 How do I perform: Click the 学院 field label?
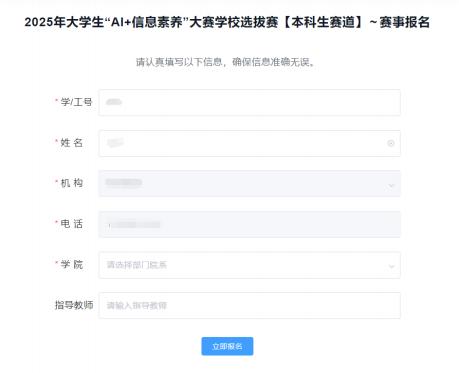tap(71, 264)
